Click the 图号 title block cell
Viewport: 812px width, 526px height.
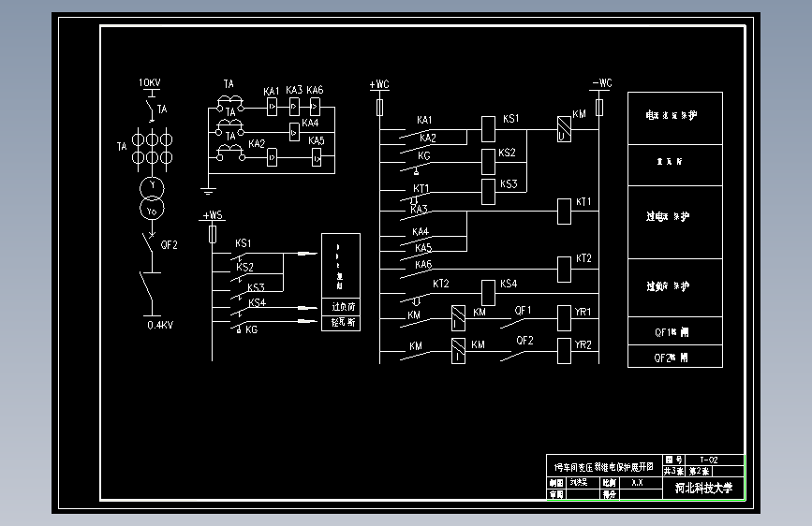tap(673, 460)
